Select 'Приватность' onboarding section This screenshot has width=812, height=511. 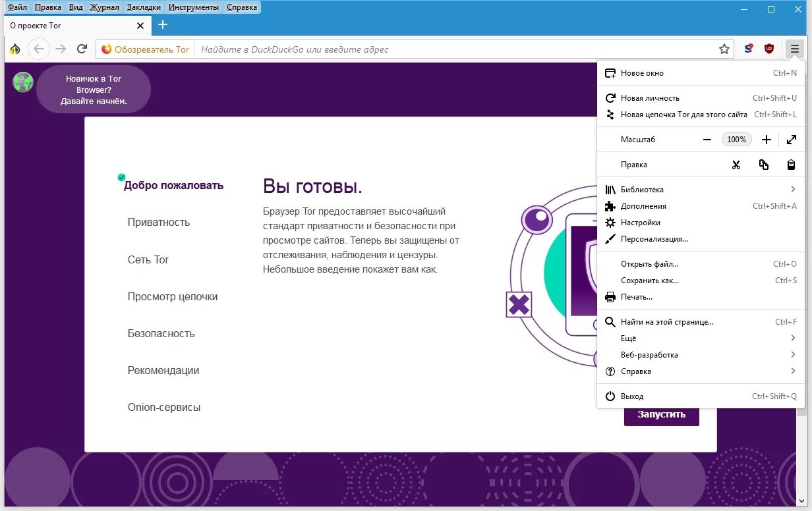click(x=159, y=223)
